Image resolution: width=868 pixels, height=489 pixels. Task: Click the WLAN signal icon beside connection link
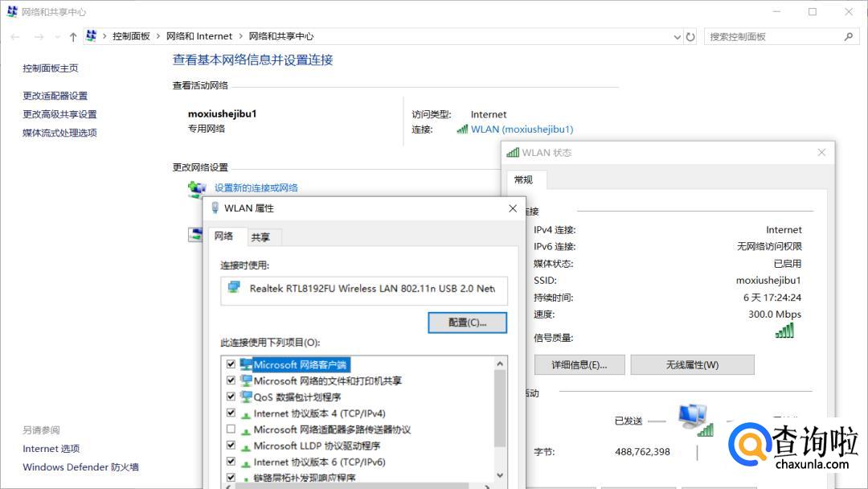462,129
